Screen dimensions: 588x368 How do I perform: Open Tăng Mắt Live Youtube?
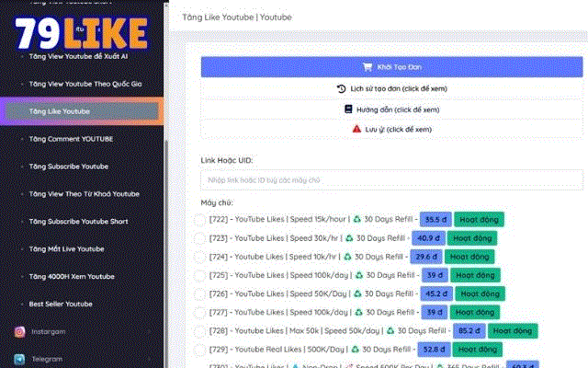tap(67, 249)
